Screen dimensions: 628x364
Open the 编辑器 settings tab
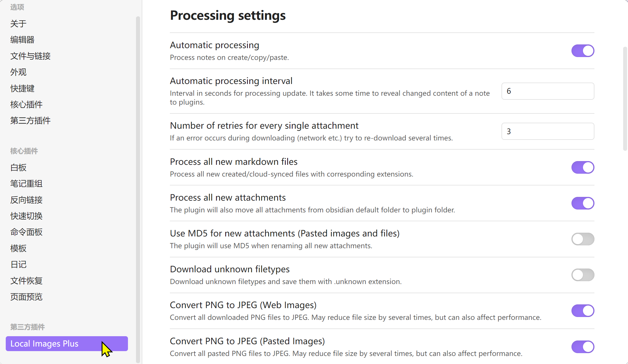click(22, 40)
